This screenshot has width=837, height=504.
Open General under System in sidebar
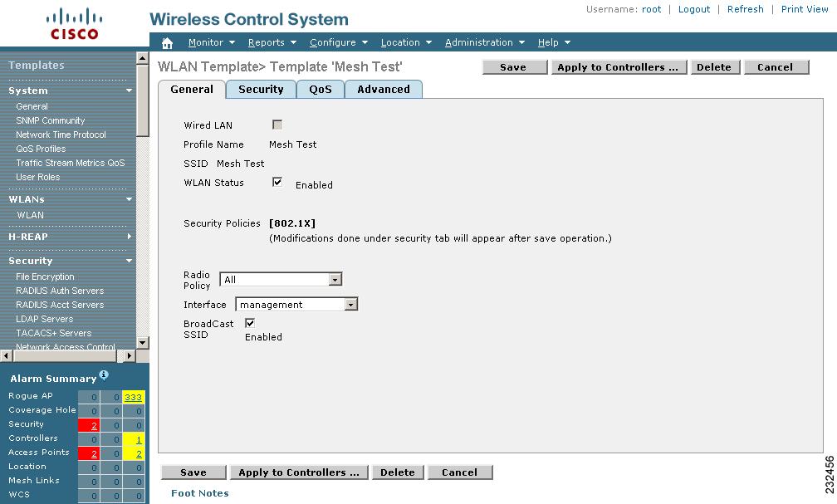[32, 107]
